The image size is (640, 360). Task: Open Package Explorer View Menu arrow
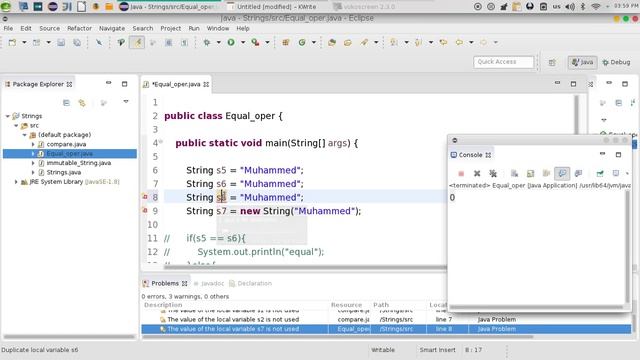tap(126, 102)
